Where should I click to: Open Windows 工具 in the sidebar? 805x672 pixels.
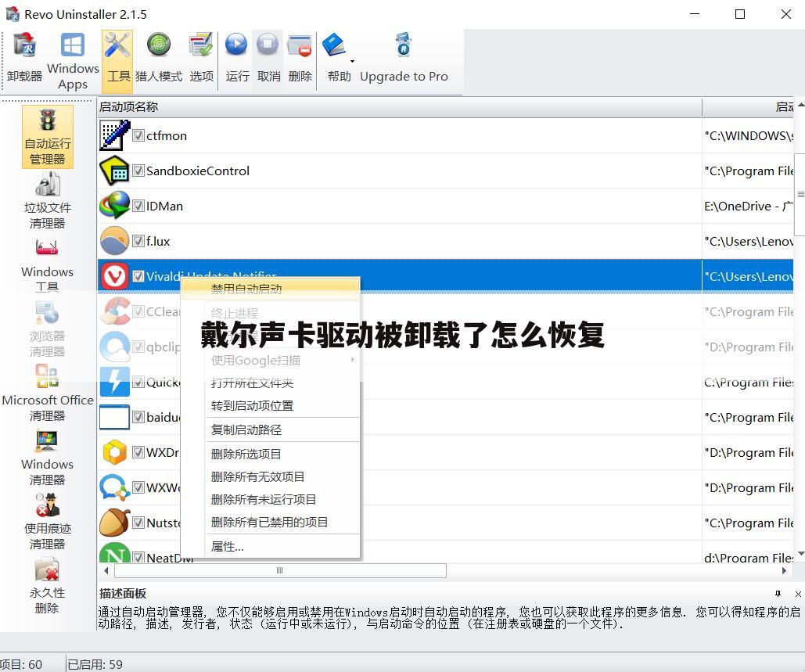pos(47,265)
